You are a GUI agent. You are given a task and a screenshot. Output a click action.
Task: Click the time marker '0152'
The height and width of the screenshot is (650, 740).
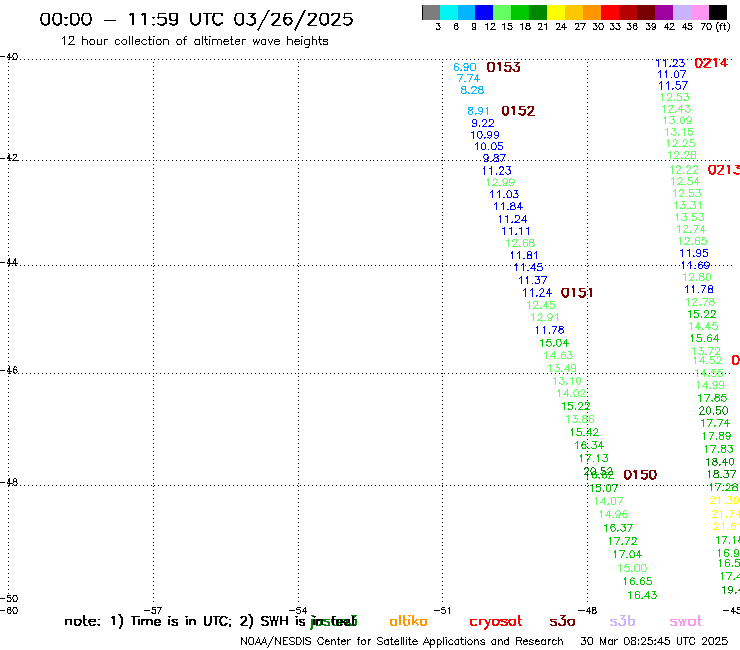coord(518,111)
